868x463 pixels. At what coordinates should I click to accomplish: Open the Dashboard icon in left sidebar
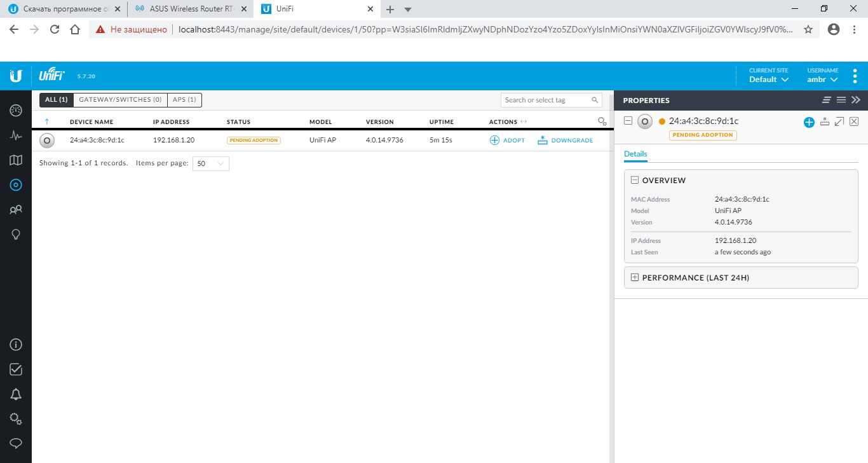coord(16,111)
